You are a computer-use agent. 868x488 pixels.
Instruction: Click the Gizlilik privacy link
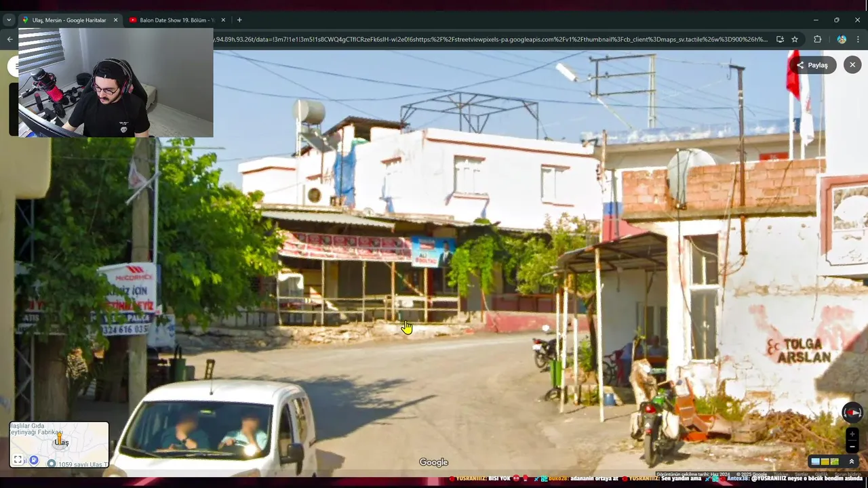[821, 474]
